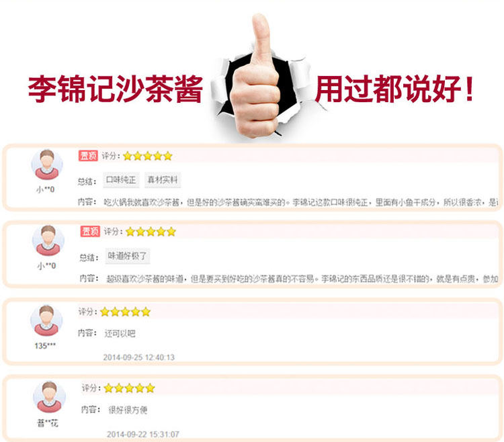Click username 昔**花 under avatar

click(x=48, y=423)
